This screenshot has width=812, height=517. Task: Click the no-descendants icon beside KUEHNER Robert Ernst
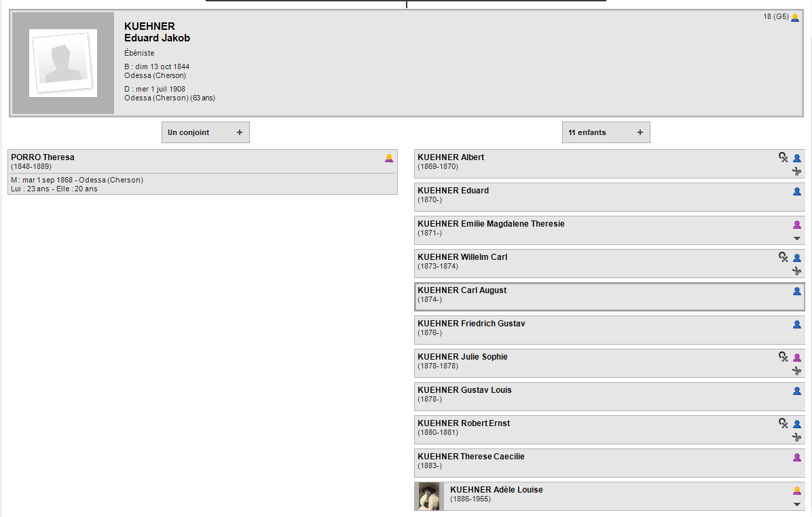[x=783, y=423]
